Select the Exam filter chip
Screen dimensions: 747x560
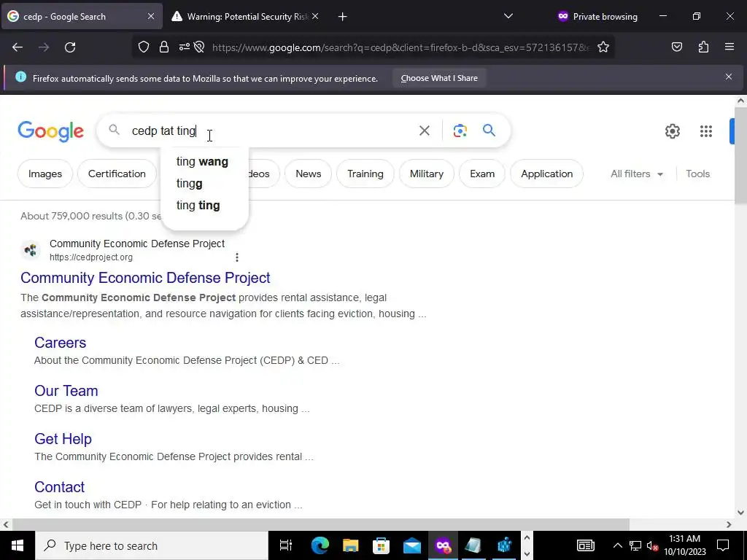[482, 174]
